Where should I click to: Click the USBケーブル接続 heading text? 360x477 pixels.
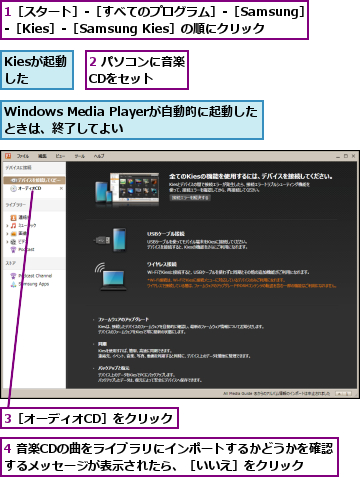[166, 234]
